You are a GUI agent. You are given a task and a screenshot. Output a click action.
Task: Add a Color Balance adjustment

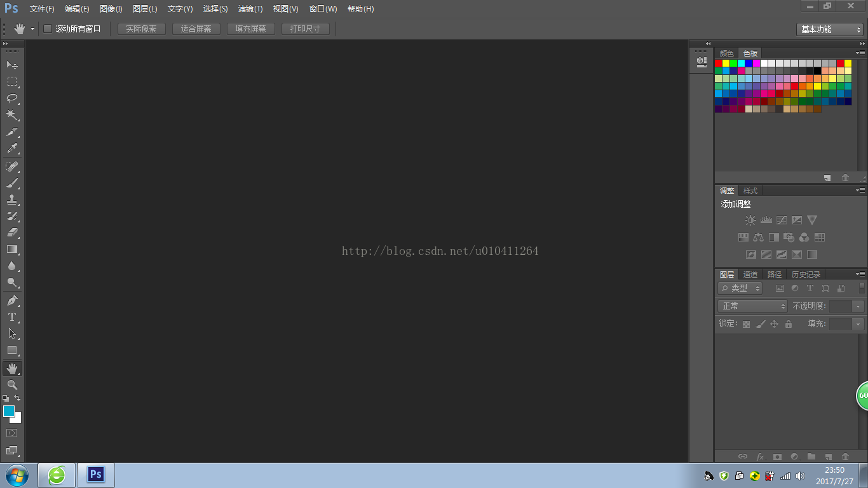[758, 238]
